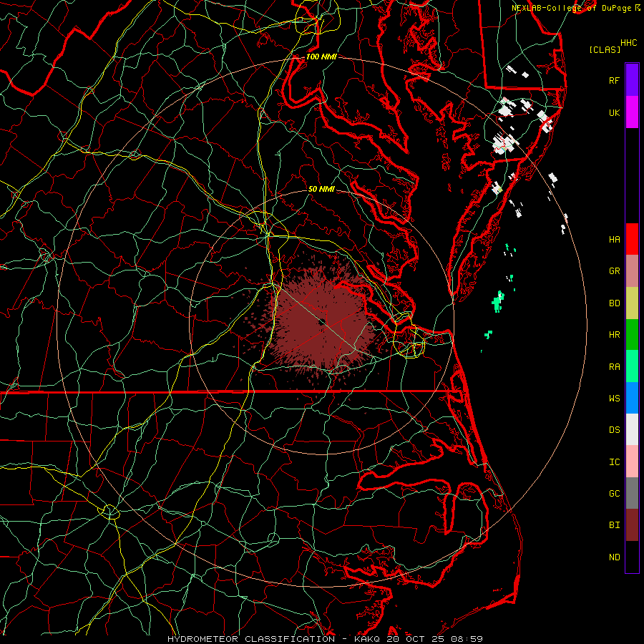
Task: Click the RA light green legend swatch
Action: click(x=632, y=366)
